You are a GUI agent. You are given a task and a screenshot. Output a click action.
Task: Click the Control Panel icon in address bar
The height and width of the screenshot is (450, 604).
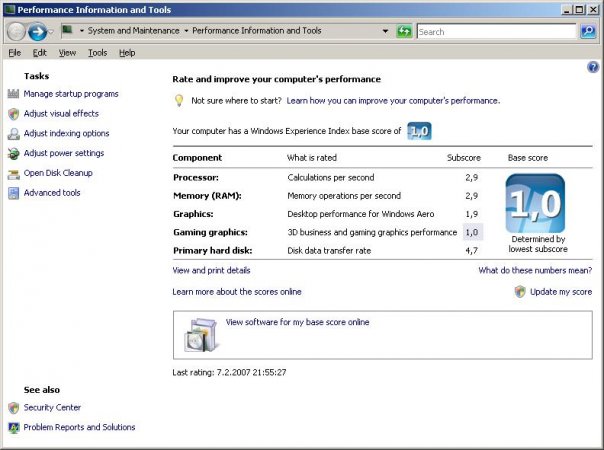68,30
